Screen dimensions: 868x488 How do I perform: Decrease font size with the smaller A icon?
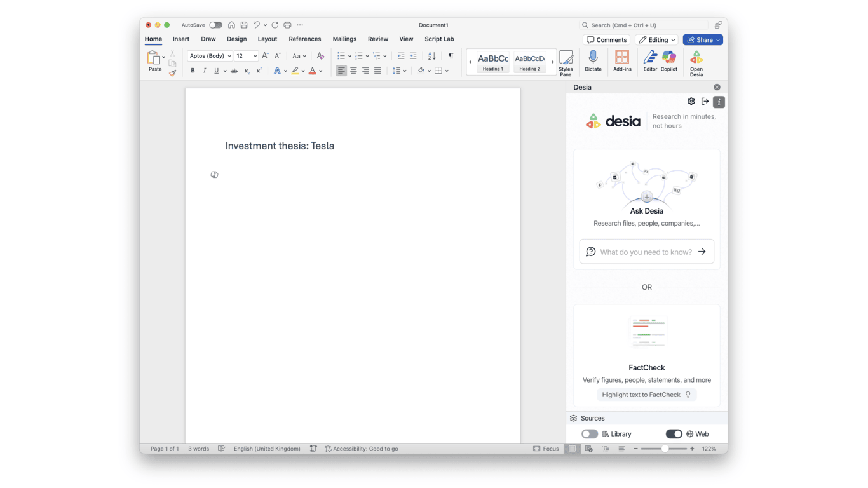278,56
